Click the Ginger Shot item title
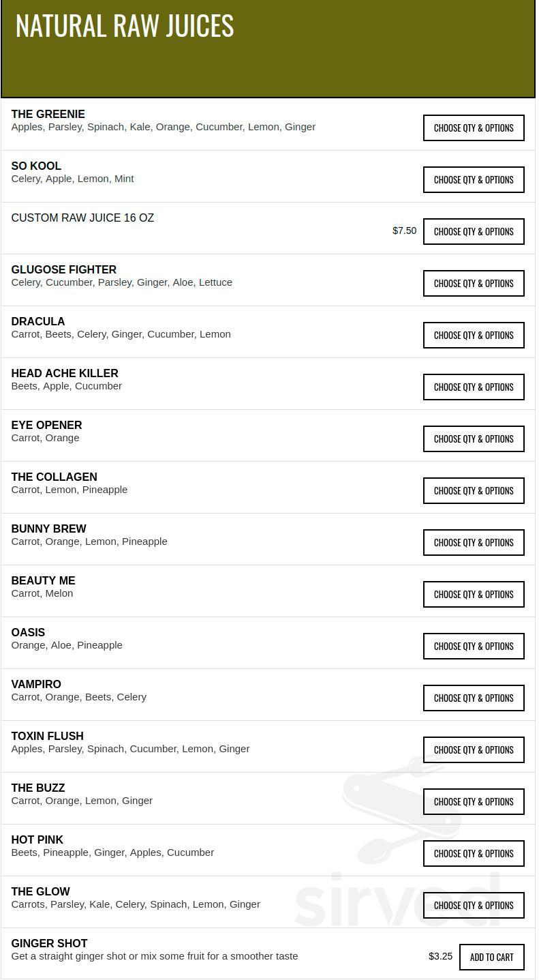 [x=50, y=944]
